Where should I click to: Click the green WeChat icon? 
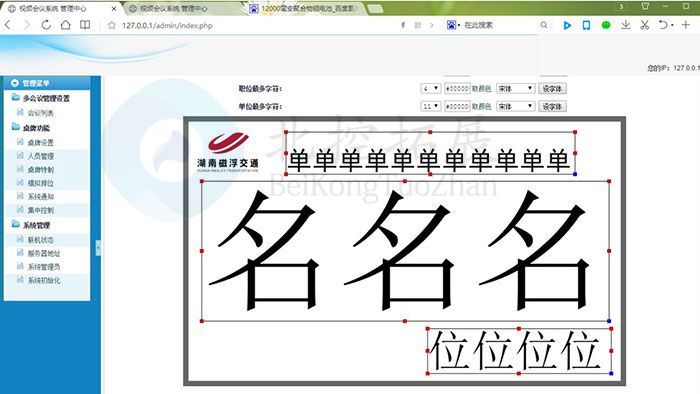point(606,25)
